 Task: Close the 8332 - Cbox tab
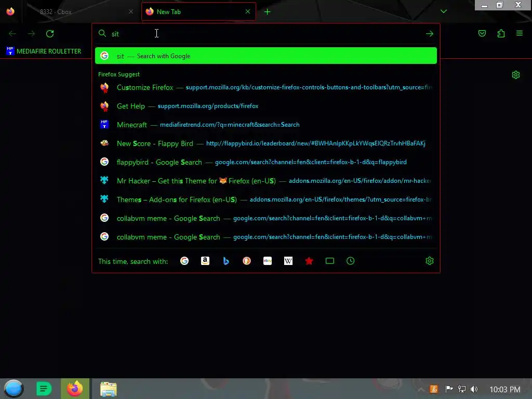[x=131, y=11]
